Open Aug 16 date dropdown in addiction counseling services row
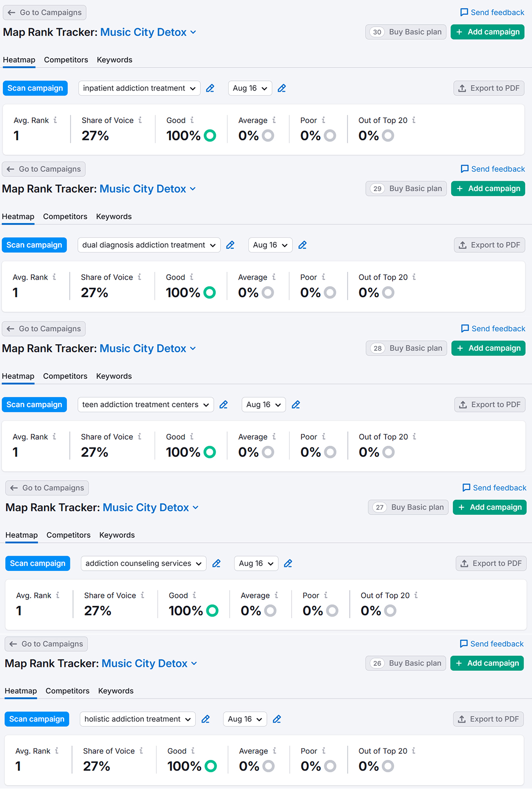Screen dimensions: 532x789 (256, 563)
